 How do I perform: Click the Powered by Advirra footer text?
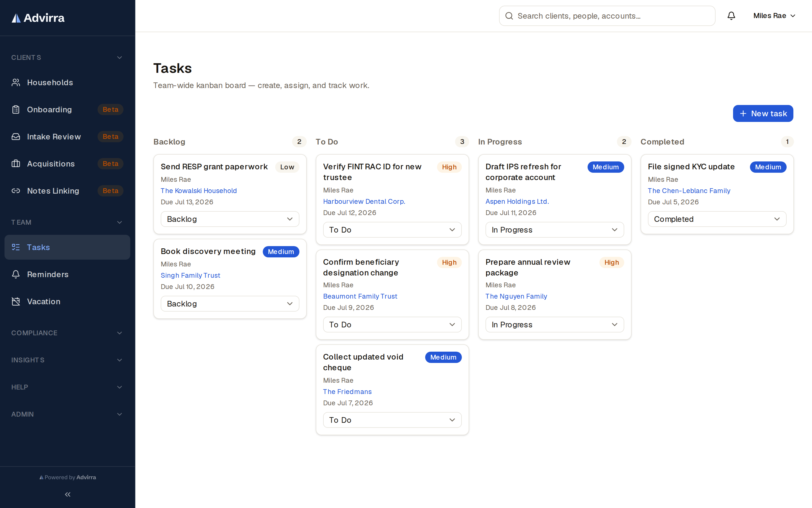pyautogui.click(x=67, y=478)
